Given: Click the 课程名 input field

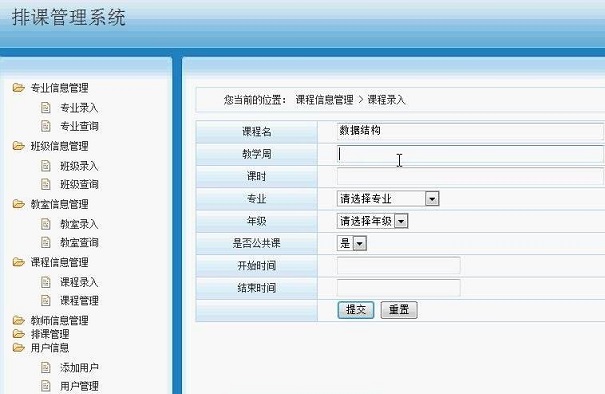Looking at the screenshot, I should click(470, 131).
